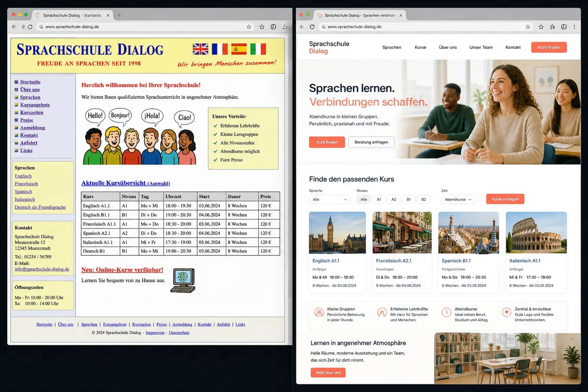This screenshot has width=588, height=392.
Task: Open Kontakt in new site navigation
Action: point(513,47)
